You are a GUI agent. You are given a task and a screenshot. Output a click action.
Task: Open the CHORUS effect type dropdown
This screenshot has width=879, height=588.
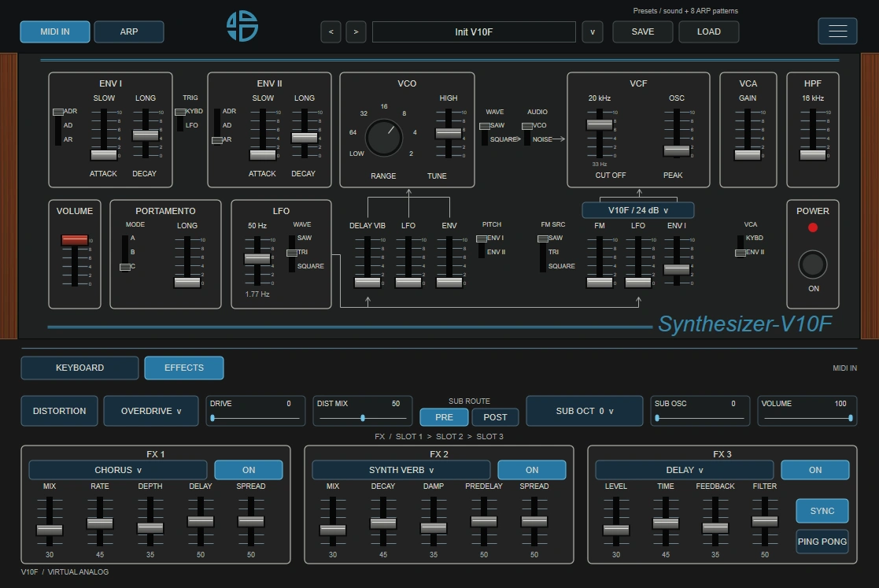[118, 470]
